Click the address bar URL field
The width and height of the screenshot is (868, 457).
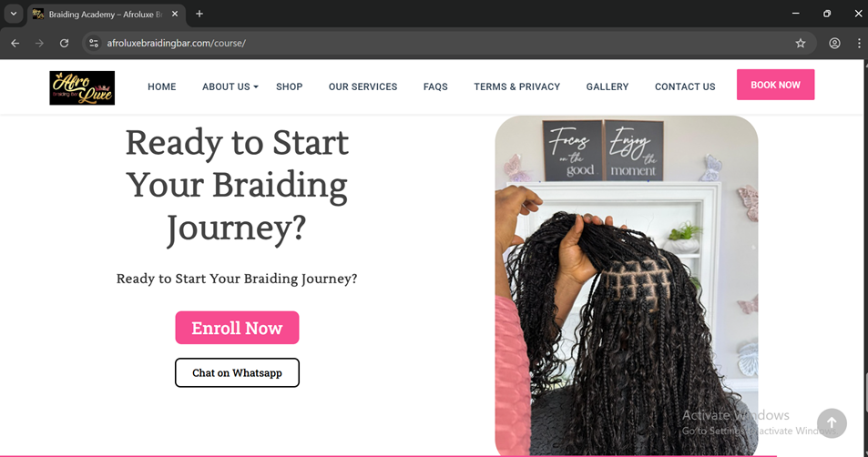pos(443,43)
